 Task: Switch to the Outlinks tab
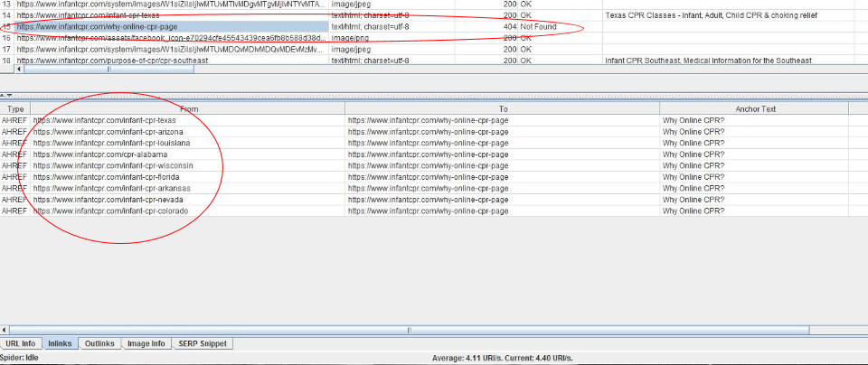[99, 343]
